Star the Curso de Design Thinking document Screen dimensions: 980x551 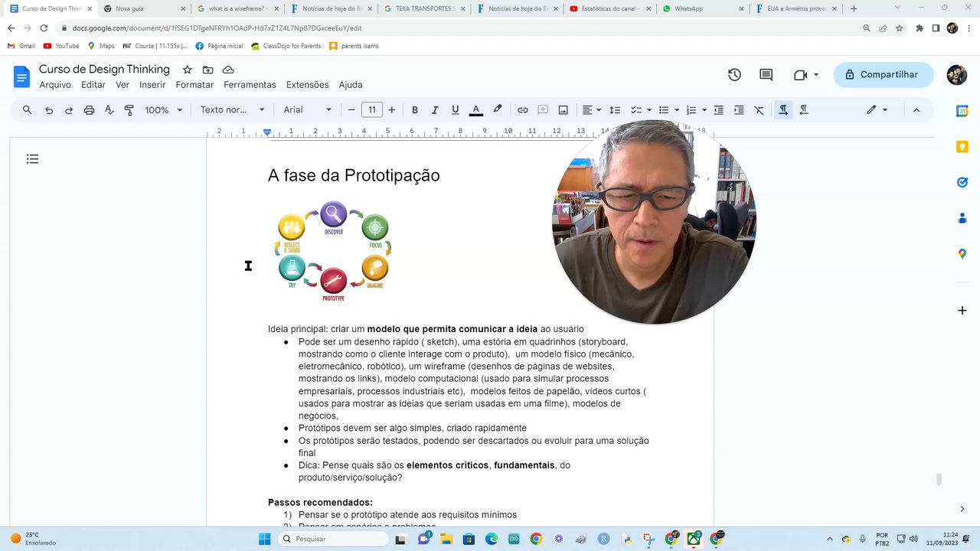tap(187, 70)
